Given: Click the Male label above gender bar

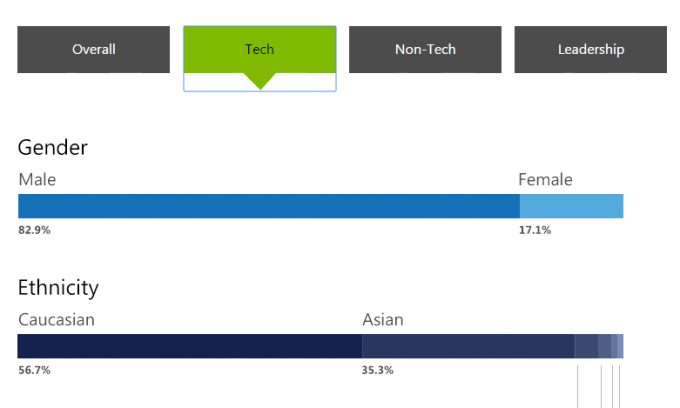Looking at the screenshot, I should click(x=37, y=180).
